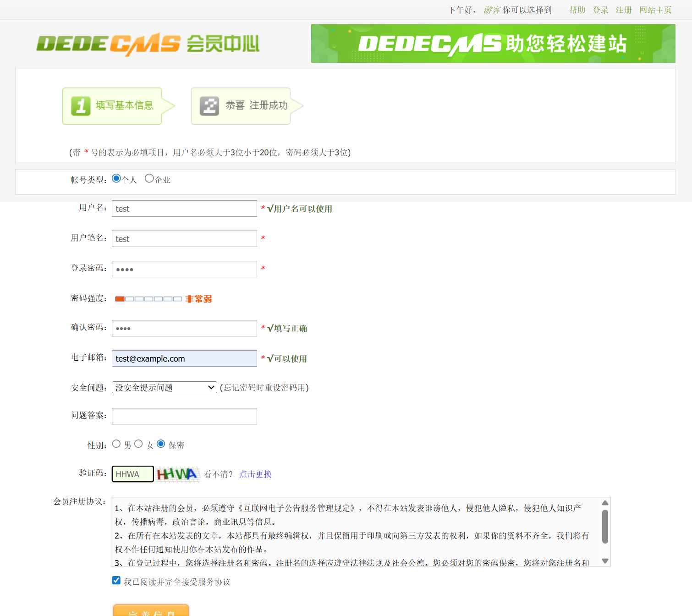This screenshot has height=616, width=692.
Task: Go to 网站主页 link
Action: point(655,10)
